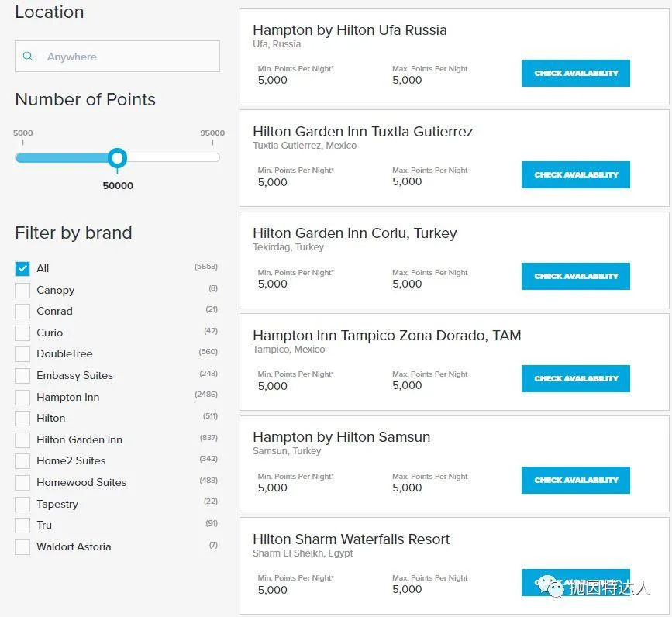The height and width of the screenshot is (617, 672).
Task: Tick the Hilton Garden Inn checkbox
Action: [x=22, y=440]
